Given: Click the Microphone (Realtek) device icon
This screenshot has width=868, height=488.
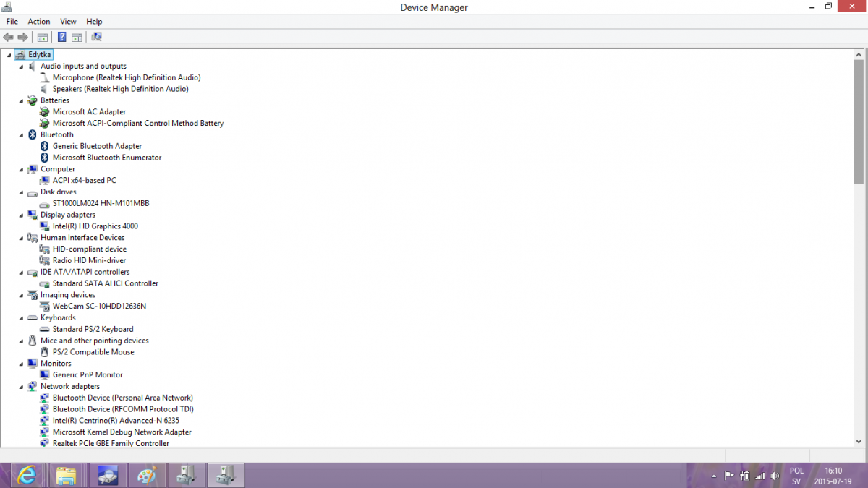Looking at the screenshot, I should [45, 77].
